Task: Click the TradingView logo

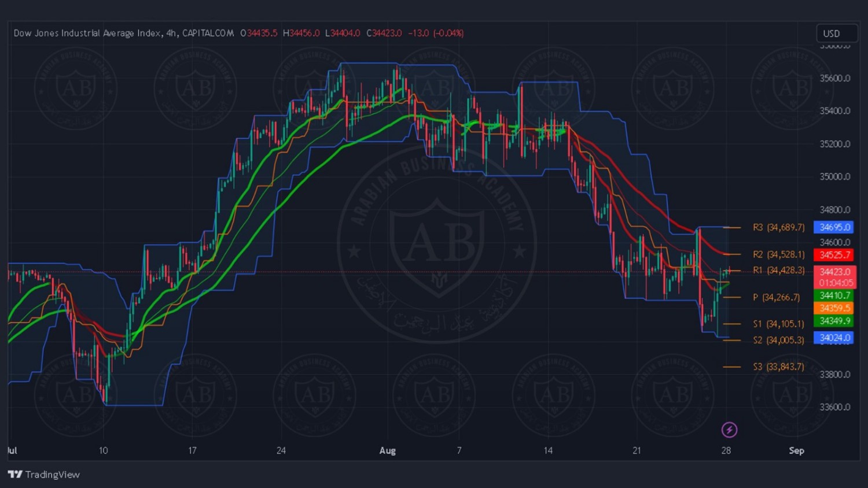Action: (x=44, y=474)
